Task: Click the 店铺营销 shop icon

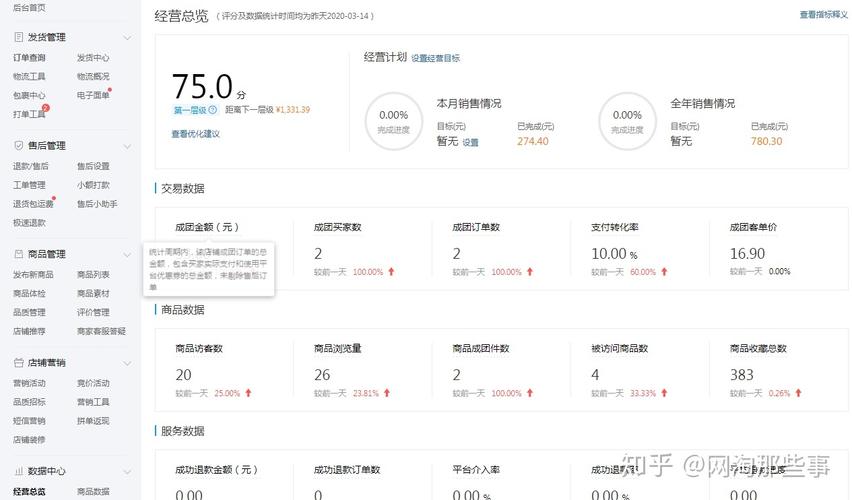Action: coord(18,362)
